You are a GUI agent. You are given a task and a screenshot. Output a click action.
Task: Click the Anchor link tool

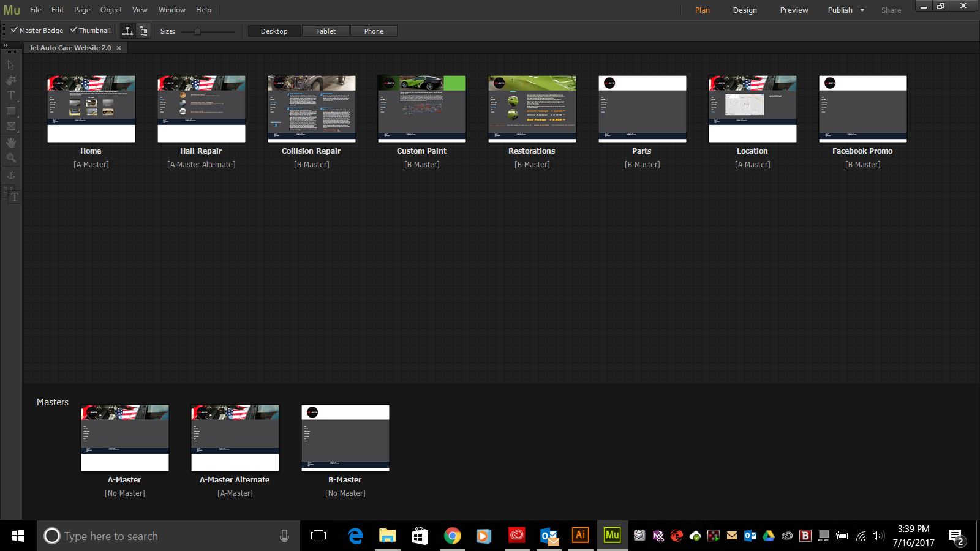point(11,174)
